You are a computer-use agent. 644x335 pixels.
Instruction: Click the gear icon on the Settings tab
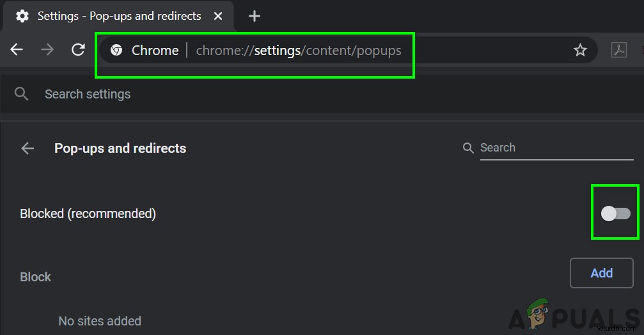point(22,16)
